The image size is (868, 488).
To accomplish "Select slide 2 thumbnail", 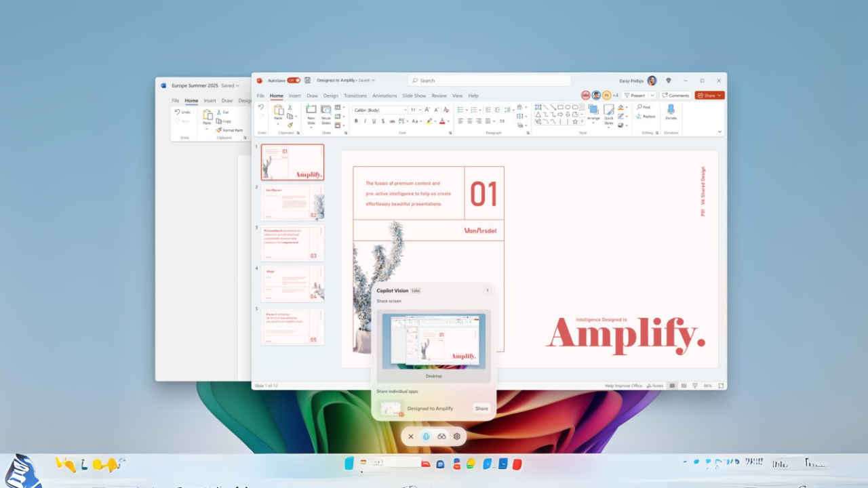I will click(x=292, y=203).
